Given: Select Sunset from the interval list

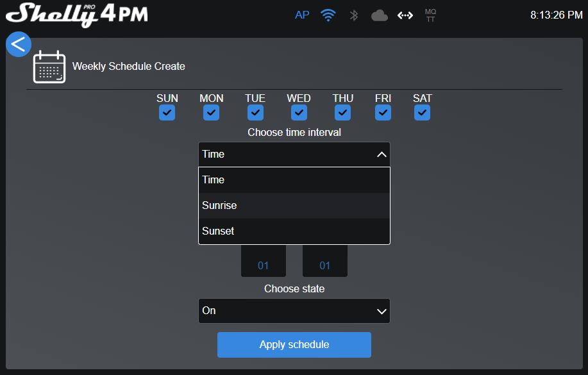Looking at the screenshot, I should pos(294,231).
